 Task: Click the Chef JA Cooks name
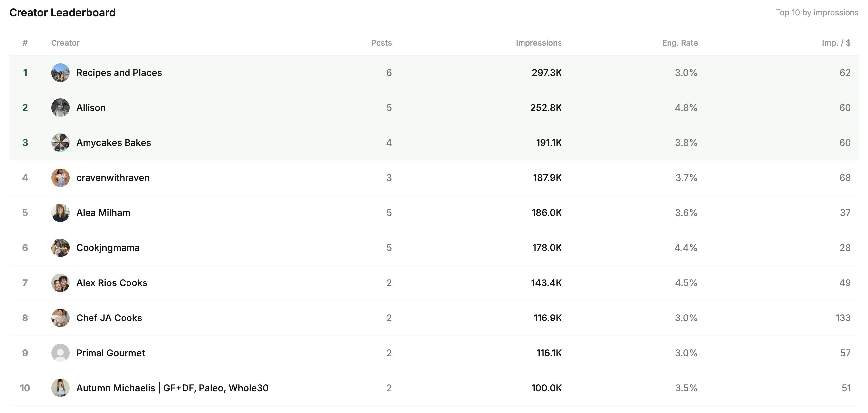pyautogui.click(x=109, y=318)
